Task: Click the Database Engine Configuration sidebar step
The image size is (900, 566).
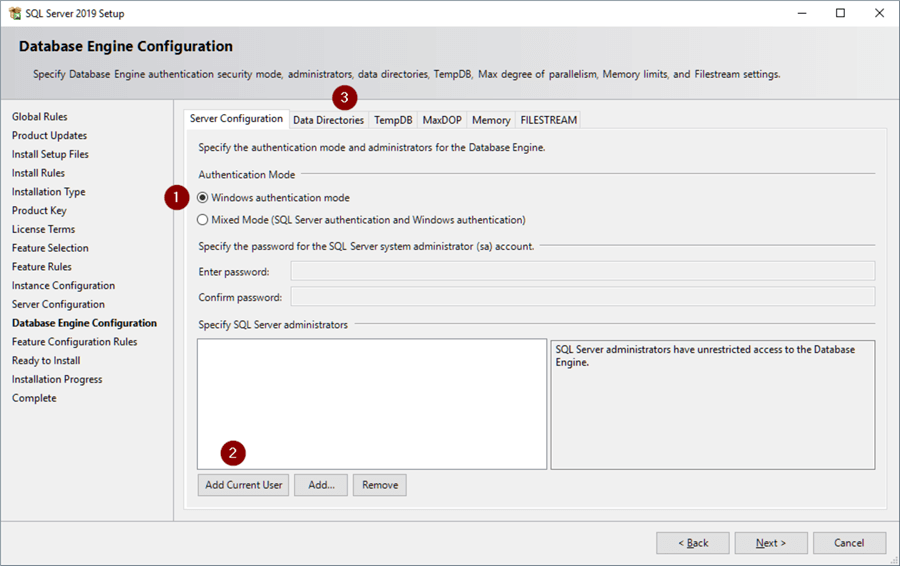Action: 84,323
